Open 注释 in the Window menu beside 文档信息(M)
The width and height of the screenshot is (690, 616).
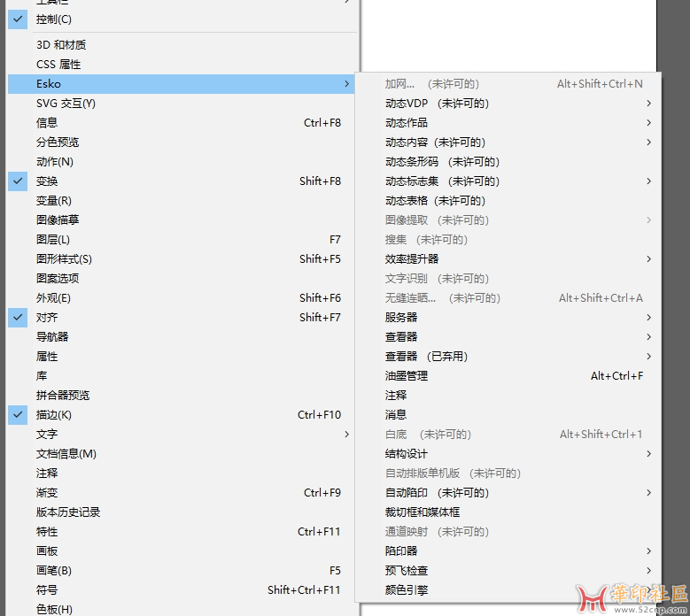[x=181, y=474]
